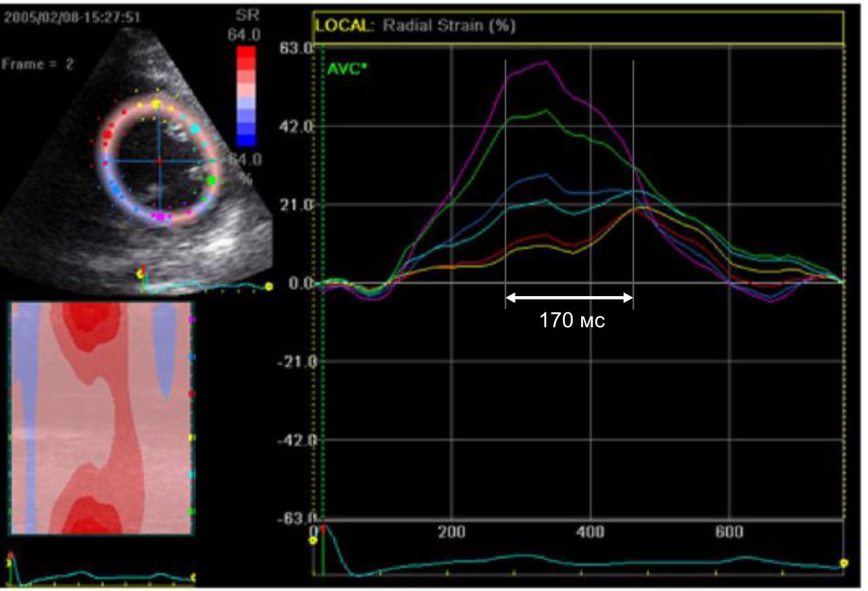Click the large yellow segment marker on the myocardium ring
Image resolution: width=868 pixels, height=591 pixels.
156,104
